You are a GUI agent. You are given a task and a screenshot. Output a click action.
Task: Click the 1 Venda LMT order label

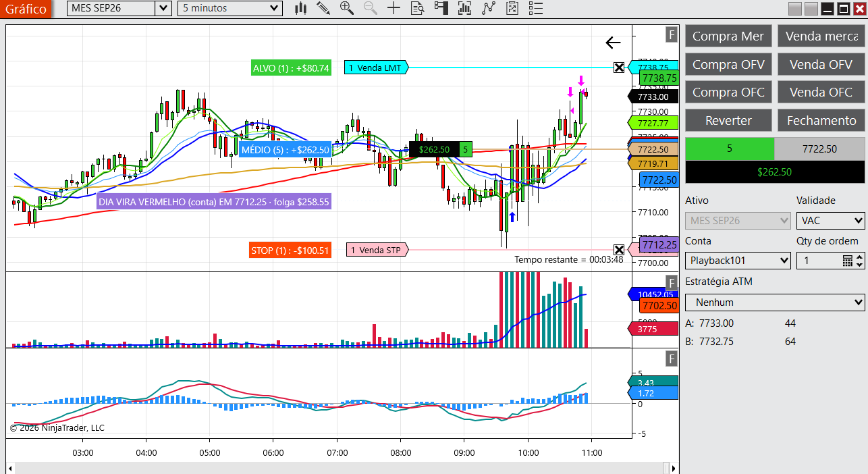click(x=376, y=68)
